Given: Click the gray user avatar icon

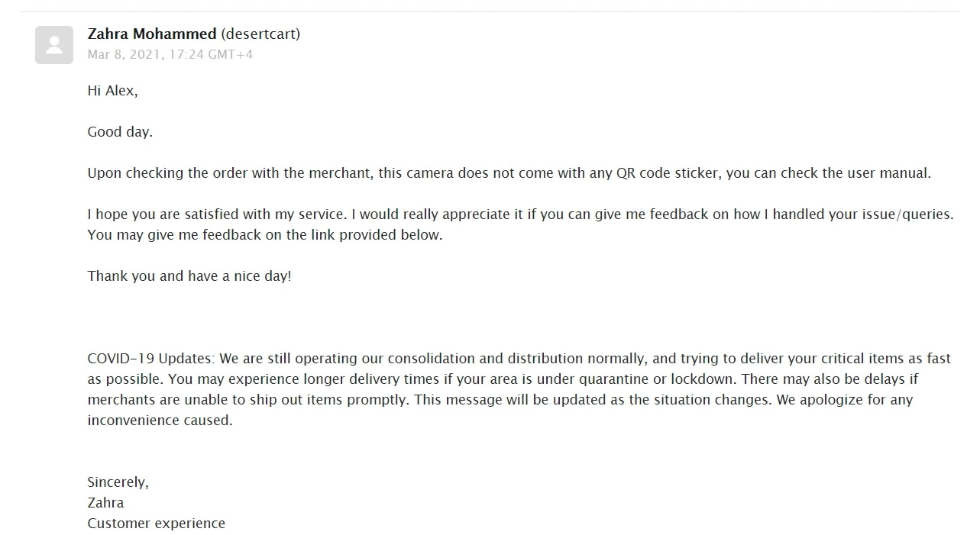Looking at the screenshot, I should [54, 45].
